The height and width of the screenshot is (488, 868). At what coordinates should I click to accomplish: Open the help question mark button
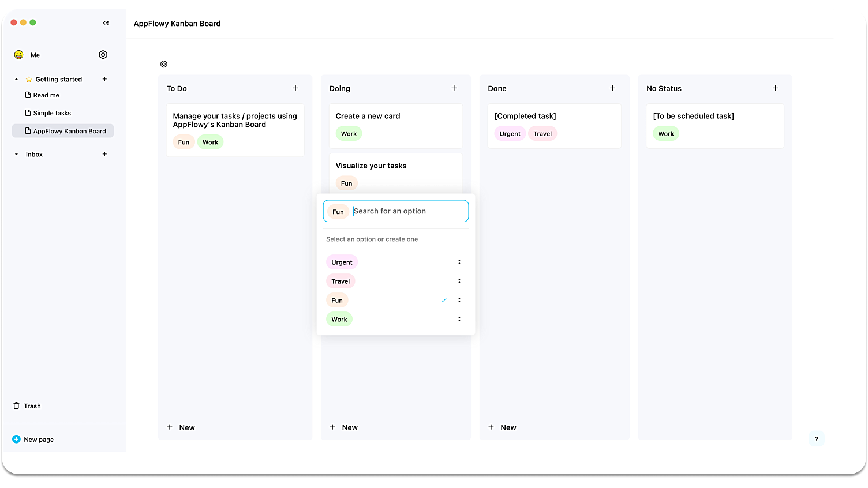(x=817, y=439)
